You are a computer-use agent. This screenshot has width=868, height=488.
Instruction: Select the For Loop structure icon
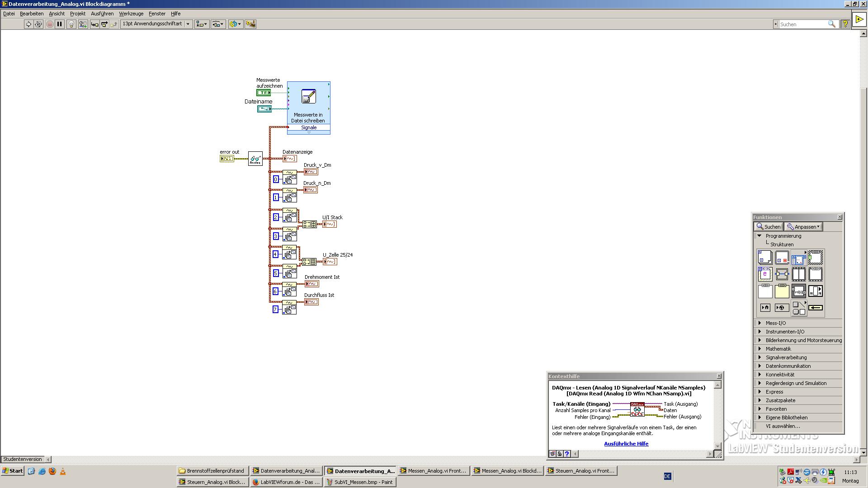click(765, 258)
